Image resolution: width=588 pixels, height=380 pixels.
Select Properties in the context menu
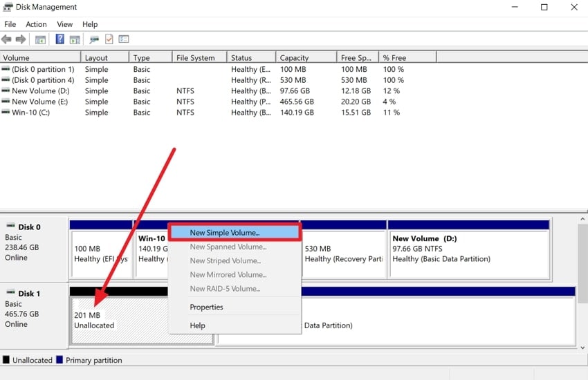(x=235, y=307)
